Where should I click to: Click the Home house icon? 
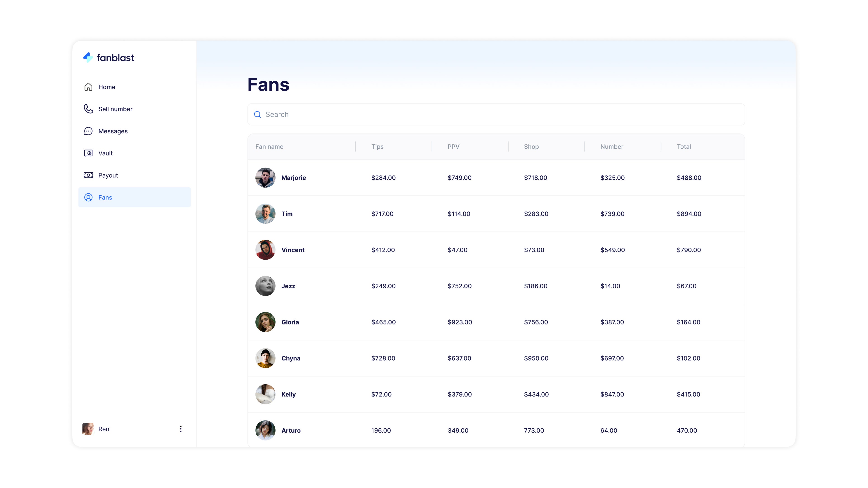click(x=88, y=87)
